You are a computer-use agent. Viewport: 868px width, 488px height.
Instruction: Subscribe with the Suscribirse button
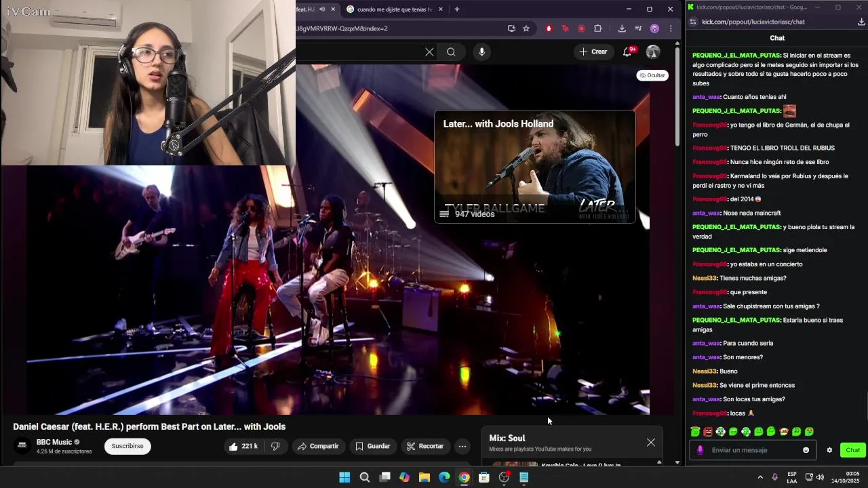127,446
